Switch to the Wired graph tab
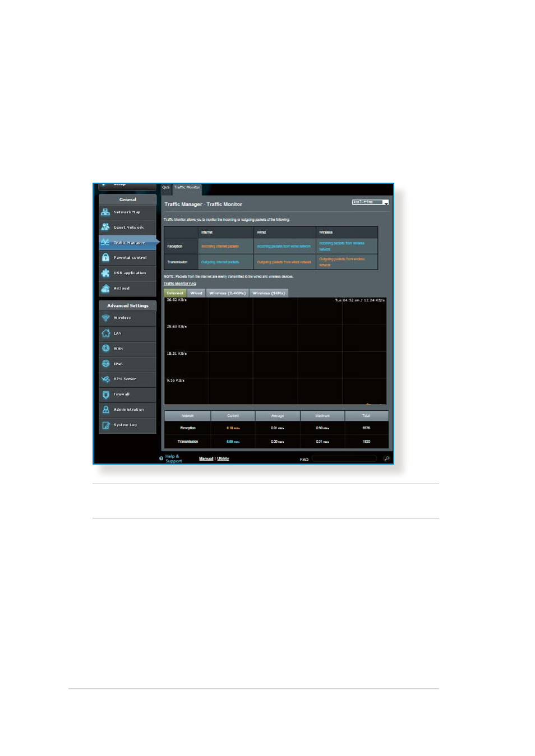535x756 pixels. (196, 293)
